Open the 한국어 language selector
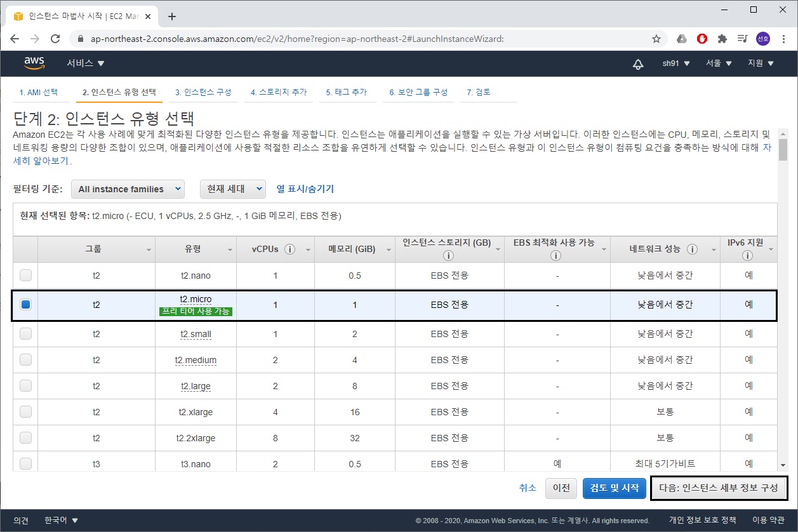The width and height of the screenshot is (798, 532). [62, 521]
